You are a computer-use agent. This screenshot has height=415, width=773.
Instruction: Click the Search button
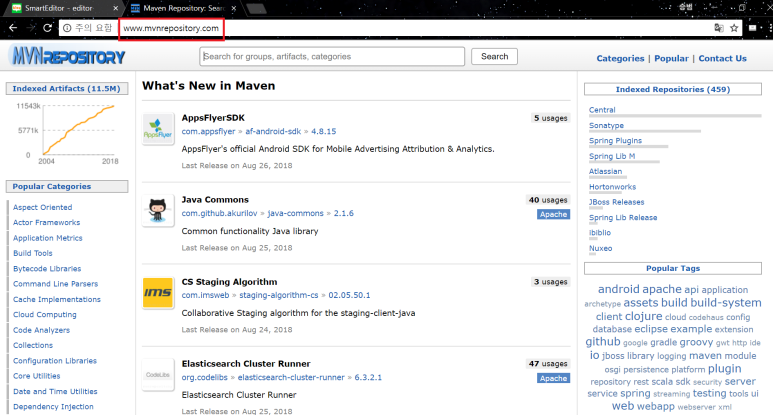(494, 56)
